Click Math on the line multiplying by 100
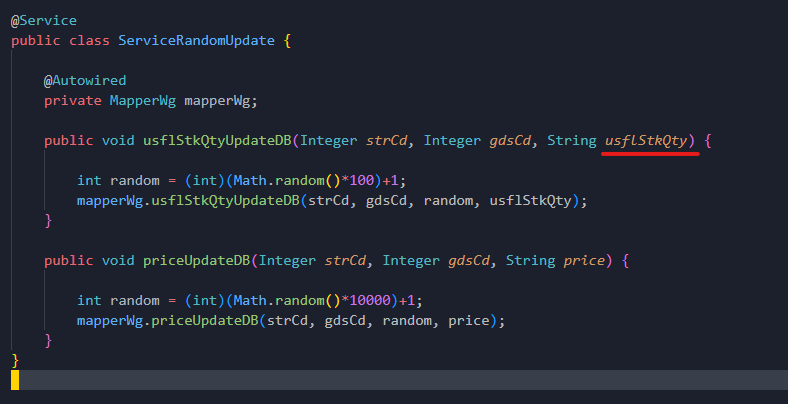Image resolution: width=788 pixels, height=404 pixels. (250, 180)
